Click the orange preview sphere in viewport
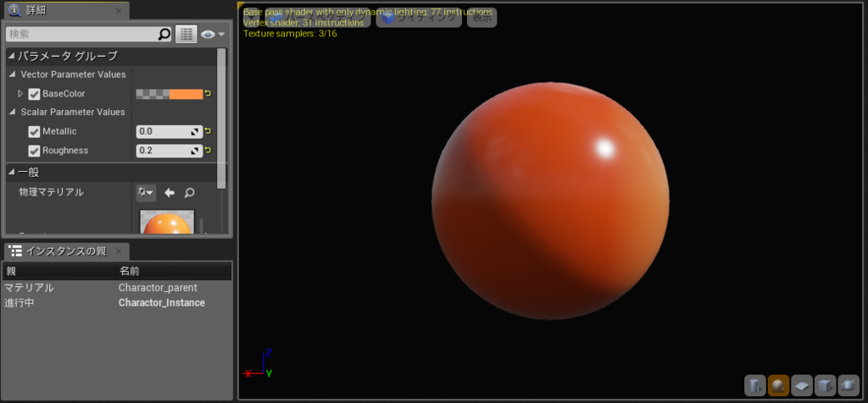Image resolution: width=868 pixels, height=403 pixels. (x=550, y=201)
